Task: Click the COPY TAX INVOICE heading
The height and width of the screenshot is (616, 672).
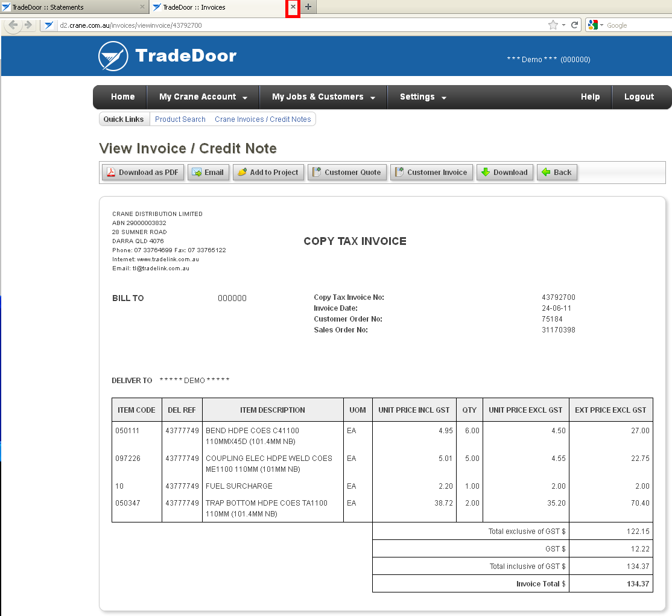Action: pos(355,241)
